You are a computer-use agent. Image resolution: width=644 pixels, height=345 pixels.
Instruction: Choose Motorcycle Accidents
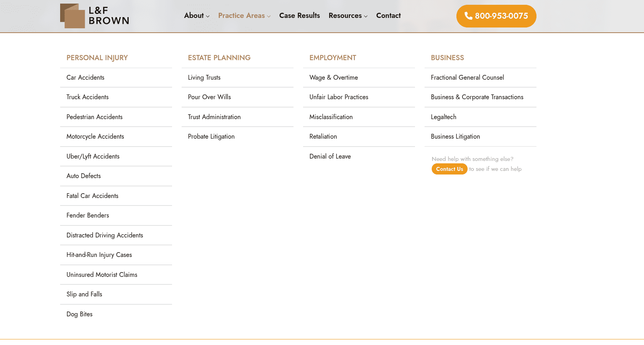(116, 137)
